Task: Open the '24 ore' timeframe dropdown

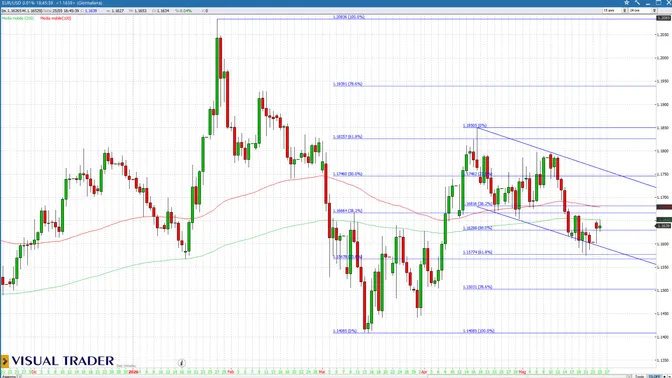Action: pos(641,10)
